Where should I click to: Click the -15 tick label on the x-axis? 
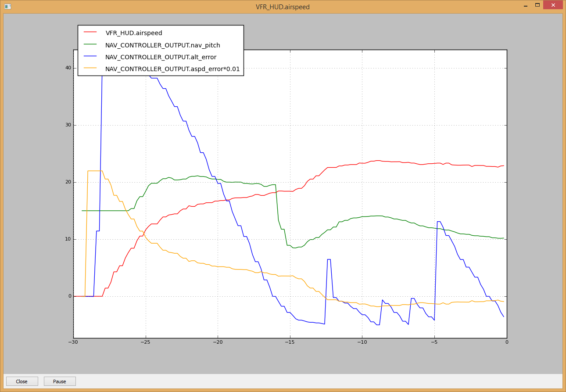(x=290, y=342)
